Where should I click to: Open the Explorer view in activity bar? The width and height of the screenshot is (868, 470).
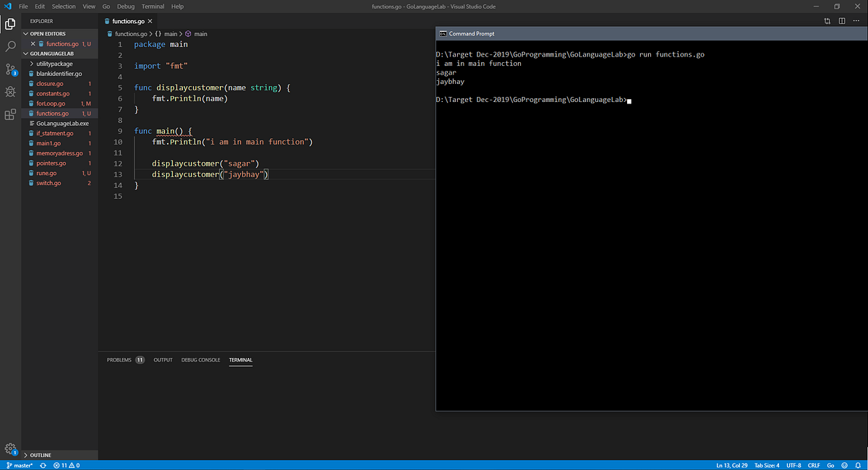(10, 24)
